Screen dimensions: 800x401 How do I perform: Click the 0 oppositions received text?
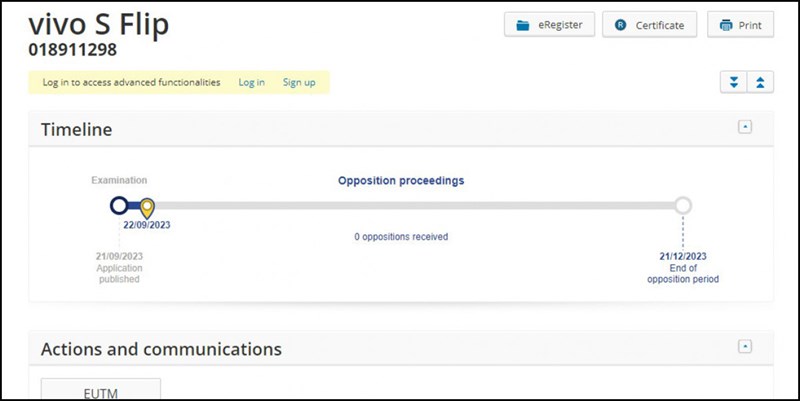[x=400, y=237]
